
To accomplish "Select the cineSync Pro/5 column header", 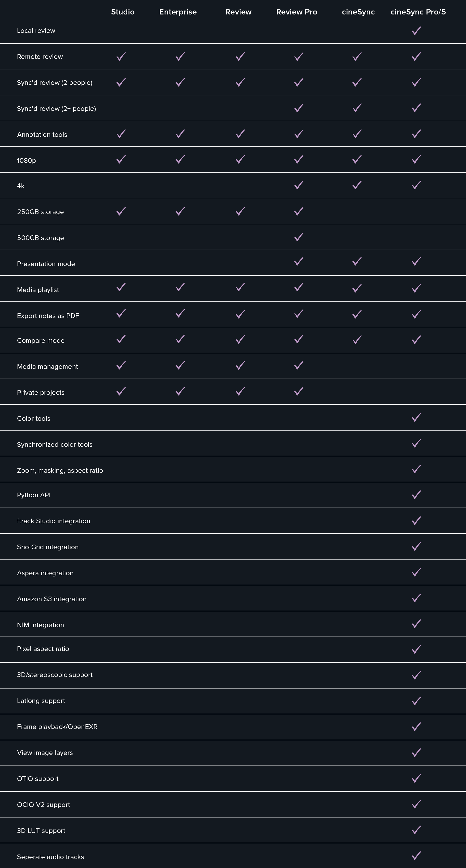I will coord(418,12).
